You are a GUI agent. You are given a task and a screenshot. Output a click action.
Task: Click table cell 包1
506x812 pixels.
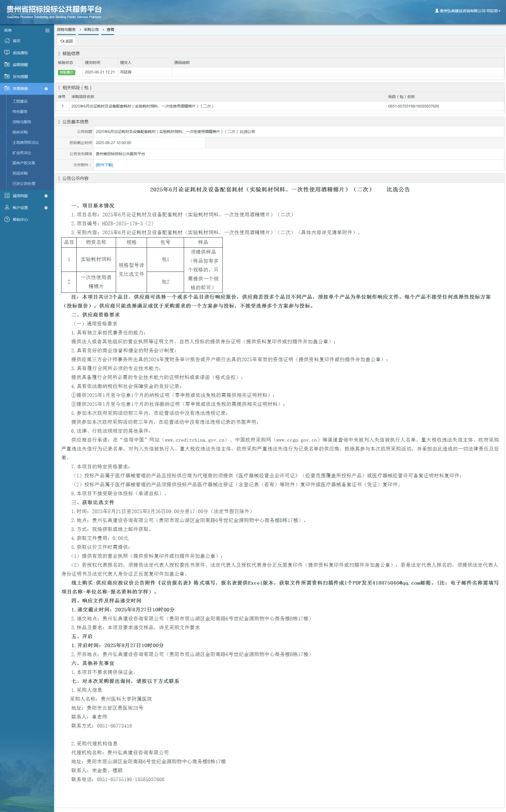click(x=165, y=259)
